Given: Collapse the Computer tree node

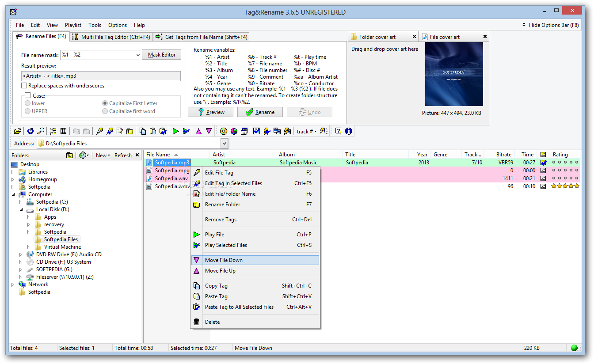Looking at the screenshot, I should tap(13, 194).
